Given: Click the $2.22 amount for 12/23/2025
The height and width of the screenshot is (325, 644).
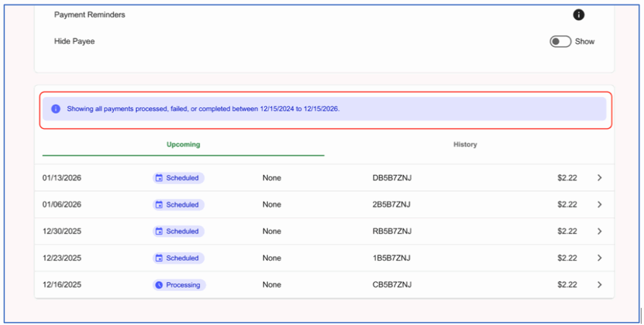Looking at the screenshot, I should [567, 258].
